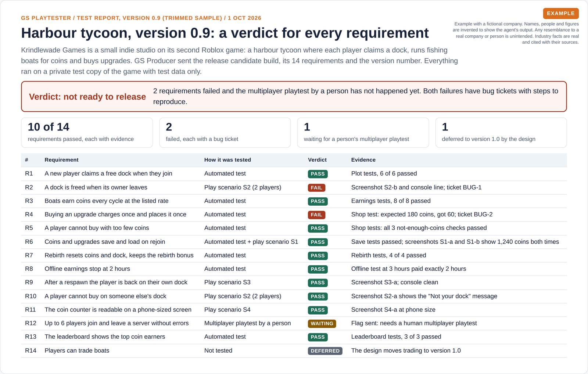The width and height of the screenshot is (588, 374).
Task: Click "Flag sent: needs a human multiplayer playtest"
Action: [414, 323]
